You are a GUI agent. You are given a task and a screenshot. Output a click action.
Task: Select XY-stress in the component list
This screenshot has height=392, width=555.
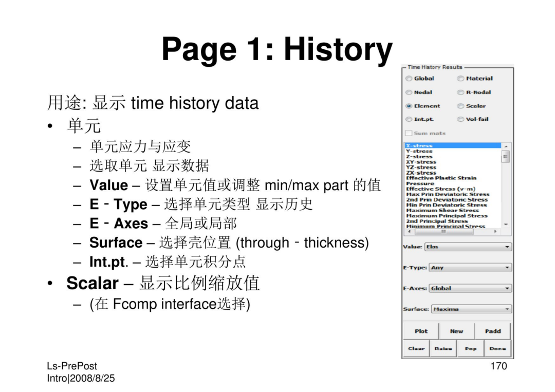click(453, 162)
